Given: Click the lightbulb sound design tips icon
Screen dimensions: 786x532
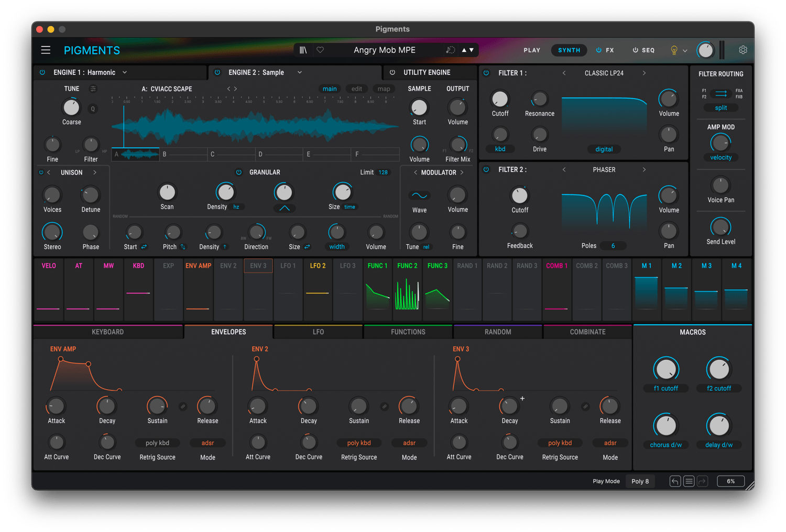Looking at the screenshot, I should [x=674, y=50].
